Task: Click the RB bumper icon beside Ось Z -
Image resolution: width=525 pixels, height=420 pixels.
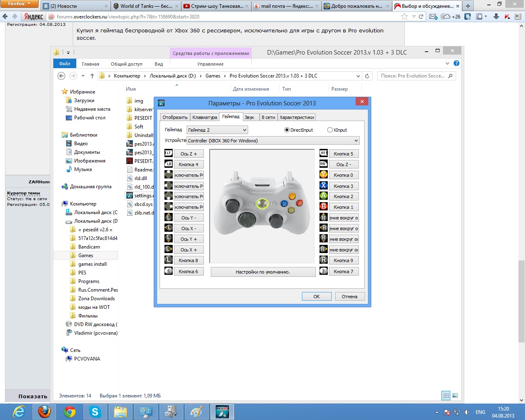Action: pyautogui.click(x=324, y=164)
